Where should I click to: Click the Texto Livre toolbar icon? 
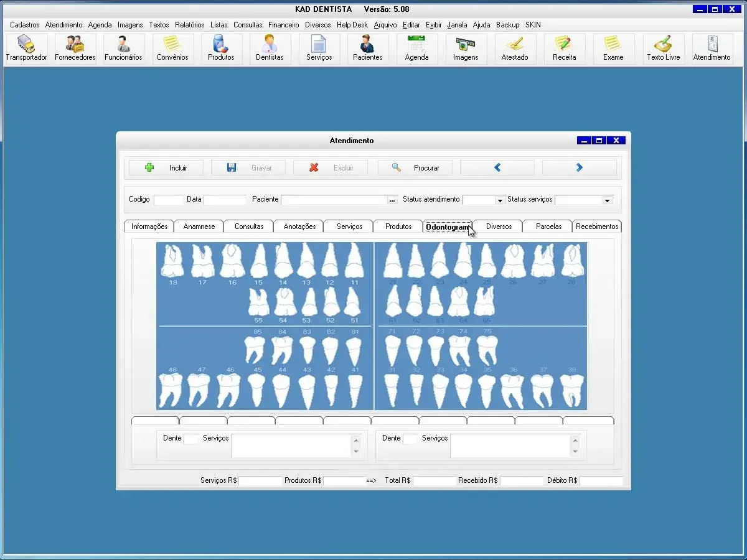pyautogui.click(x=664, y=49)
